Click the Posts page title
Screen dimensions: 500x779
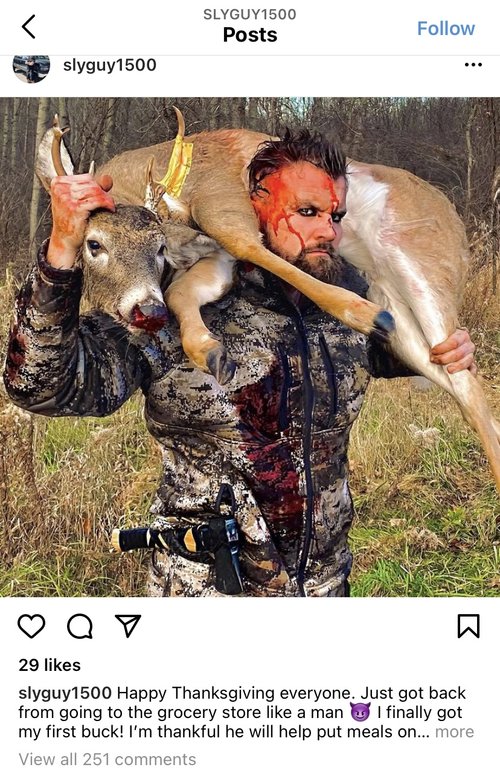(x=250, y=35)
